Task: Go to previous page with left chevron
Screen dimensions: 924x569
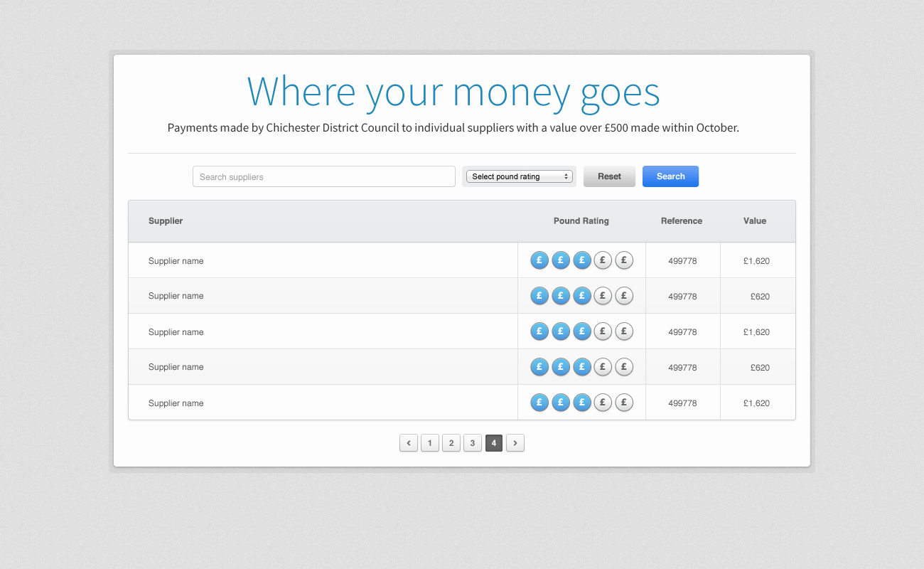Action: coord(409,443)
